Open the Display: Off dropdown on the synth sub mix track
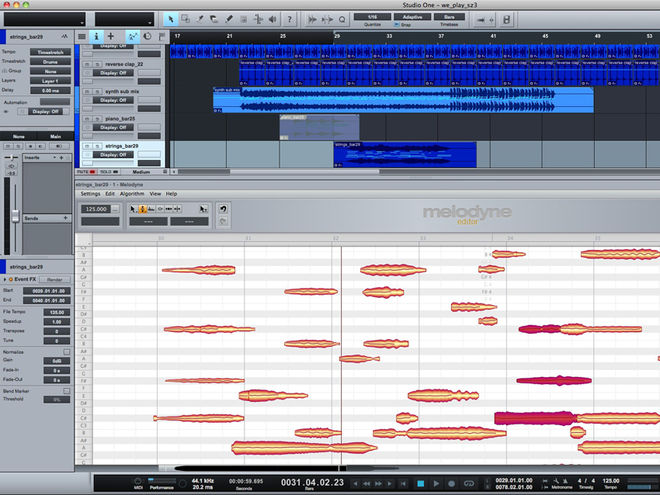Screen dimensions: 660x495 click(113, 100)
